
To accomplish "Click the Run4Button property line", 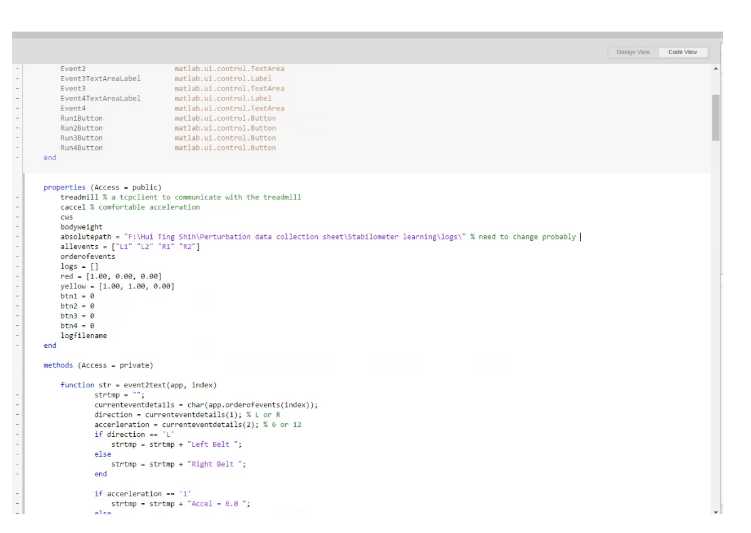I will (168, 148).
